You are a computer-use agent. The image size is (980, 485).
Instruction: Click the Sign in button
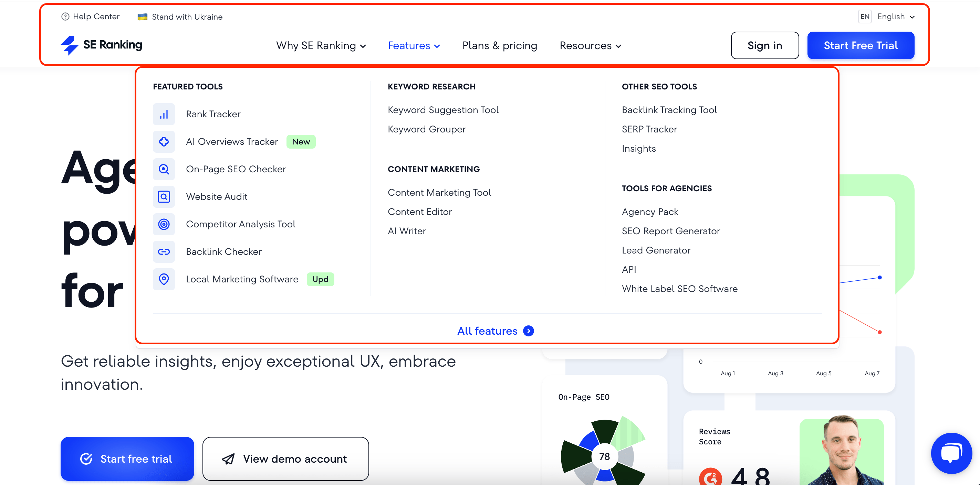pos(764,45)
